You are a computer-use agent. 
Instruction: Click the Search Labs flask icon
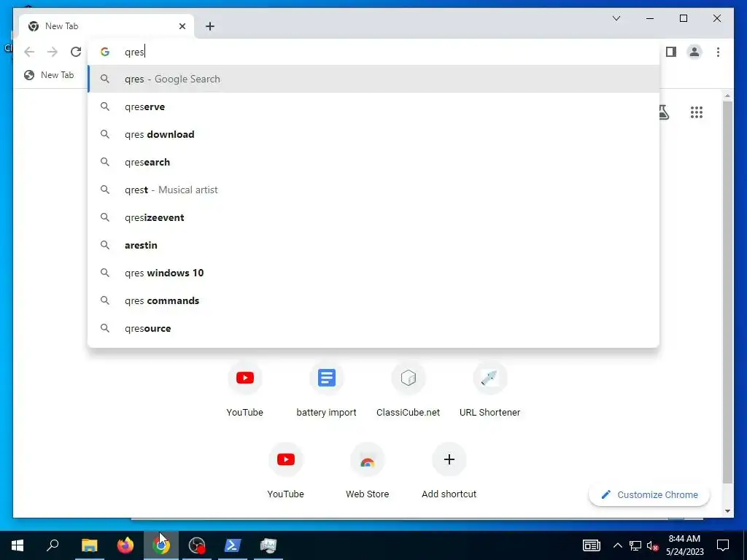click(x=663, y=112)
